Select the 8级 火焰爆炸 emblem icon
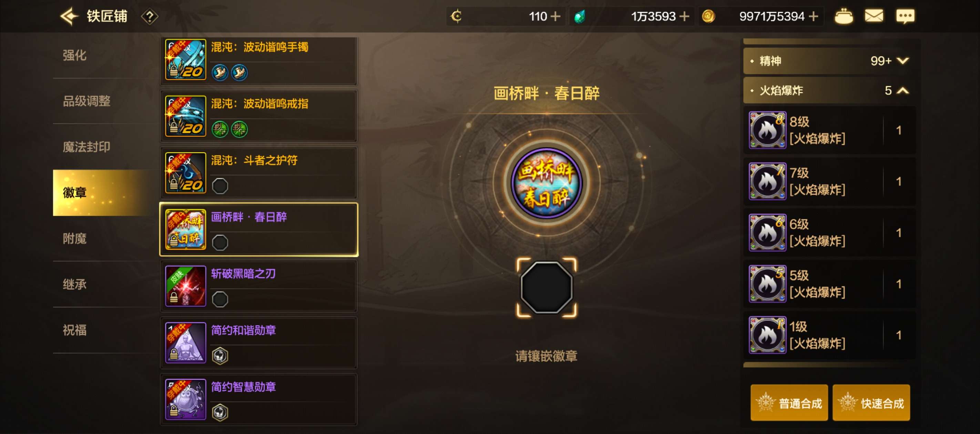Image resolution: width=980 pixels, height=434 pixels. click(767, 130)
